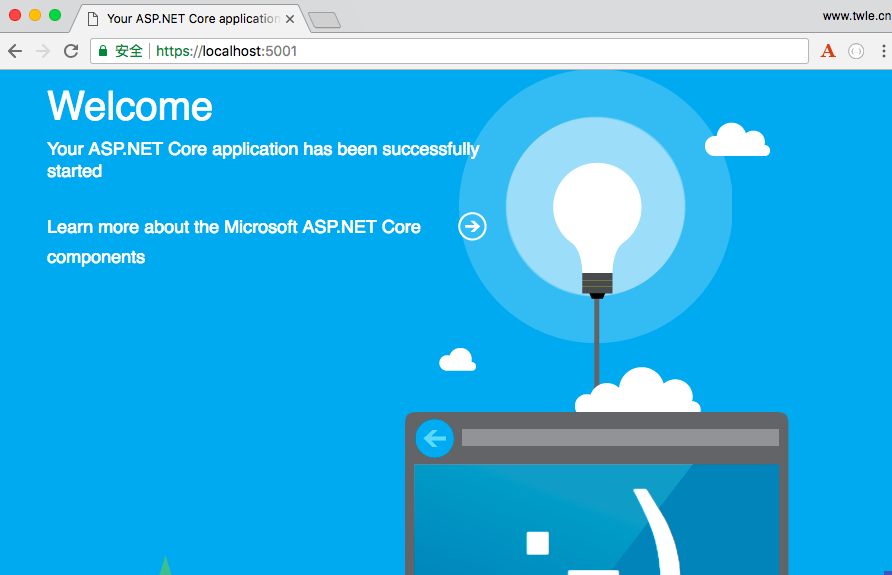Select the Your ASP.NET Core application tab
Screen dimensions: 892x575
[191, 19]
